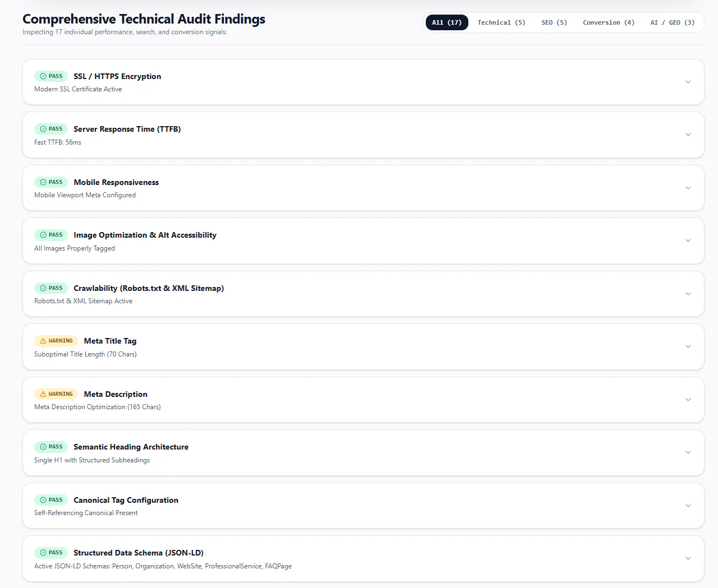This screenshot has height=588, width=718.
Task: Click the Server Response Time (TTFB) title
Action: (127, 129)
